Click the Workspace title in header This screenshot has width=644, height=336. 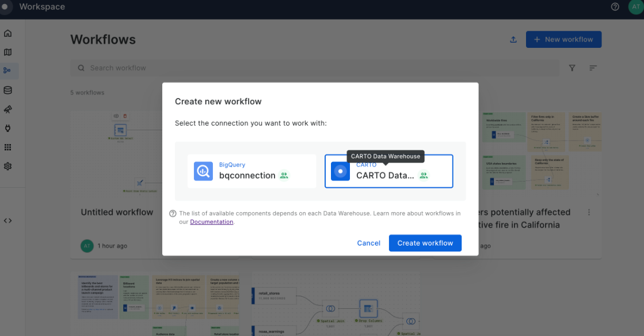(x=42, y=6)
